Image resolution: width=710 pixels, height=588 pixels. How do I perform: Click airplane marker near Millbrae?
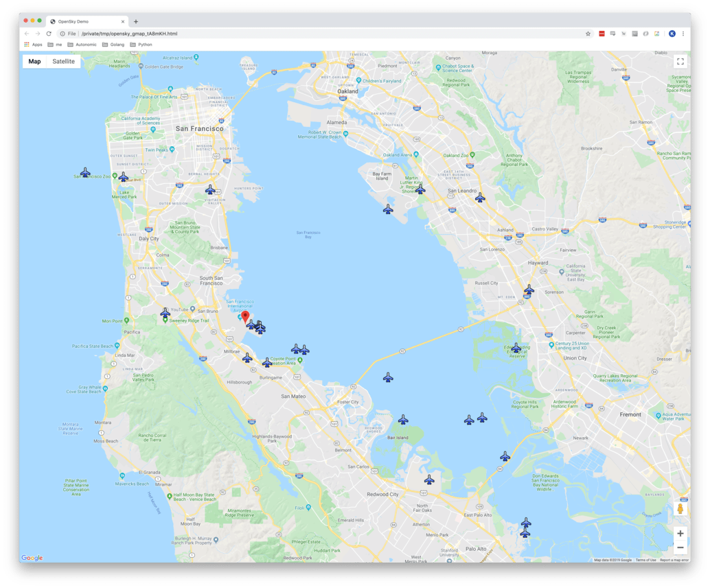(x=247, y=357)
